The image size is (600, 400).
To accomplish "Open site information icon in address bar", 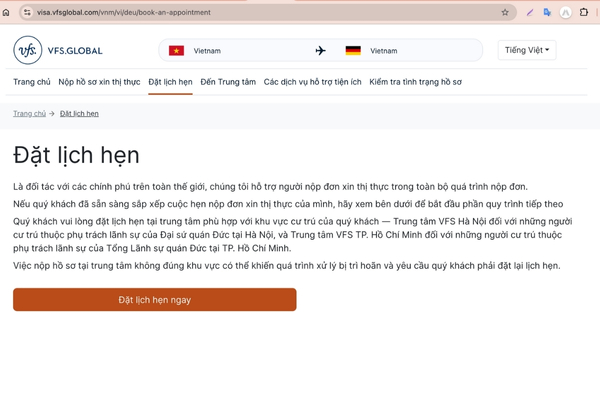I will [27, 12].
